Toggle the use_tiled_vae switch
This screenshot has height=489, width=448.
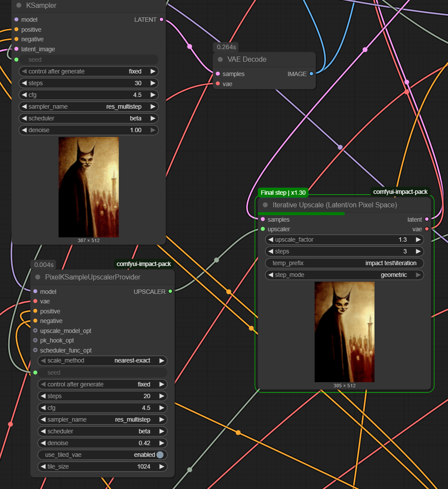tap(160, 455)
